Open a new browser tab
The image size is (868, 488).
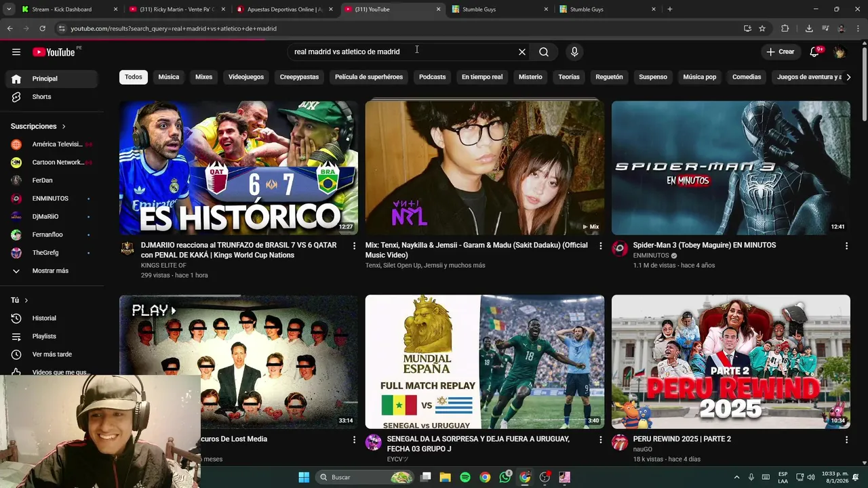pyautogui.click(x=669, y=9)
